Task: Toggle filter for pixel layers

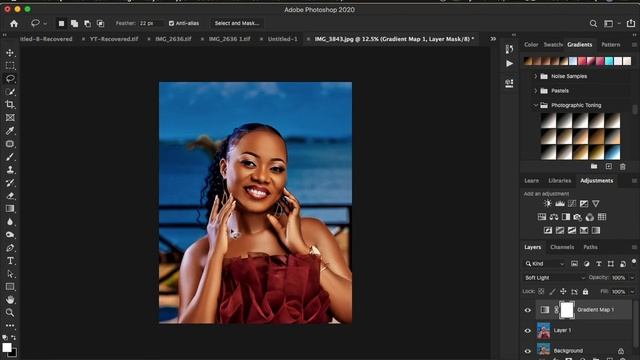Action: 574,264
